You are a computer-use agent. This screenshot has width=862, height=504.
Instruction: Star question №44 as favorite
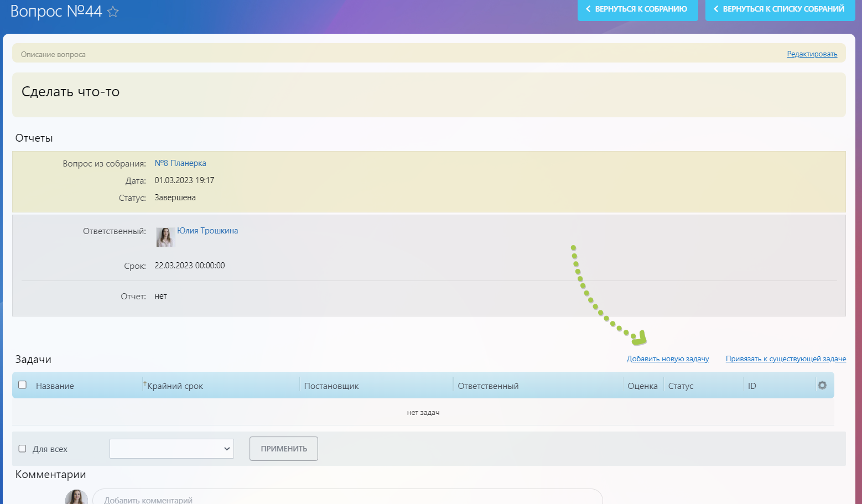(113, 12)
